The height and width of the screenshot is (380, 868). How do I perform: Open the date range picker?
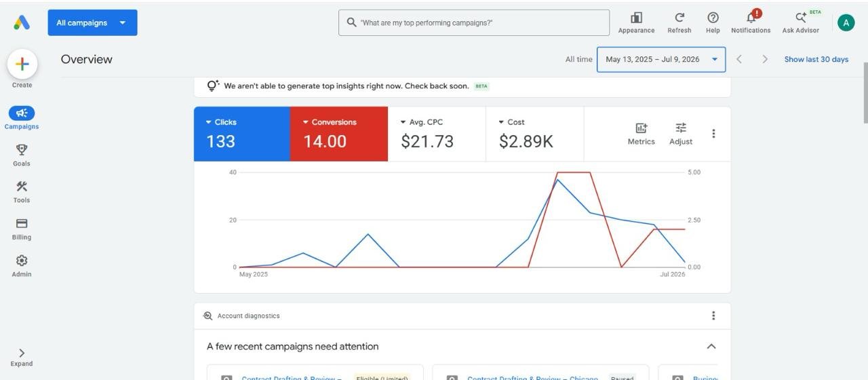point(661,59)
